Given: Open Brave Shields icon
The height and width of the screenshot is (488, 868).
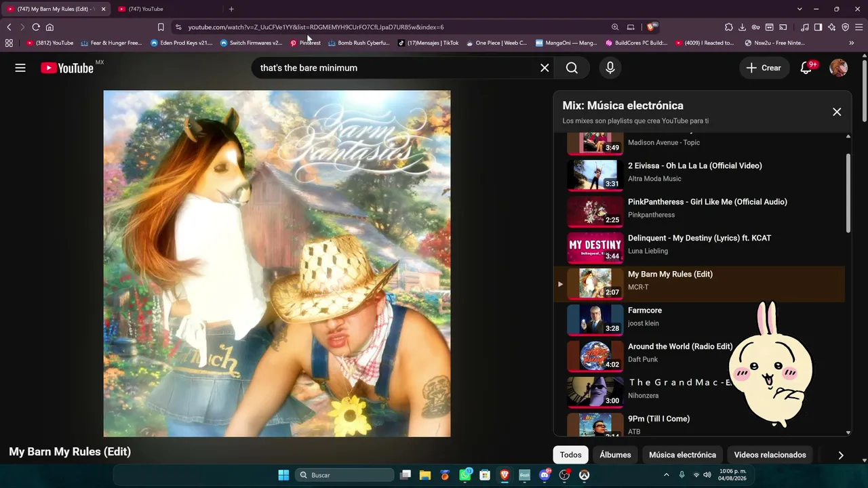Looking at the screenshot, I should pos(651,27).
